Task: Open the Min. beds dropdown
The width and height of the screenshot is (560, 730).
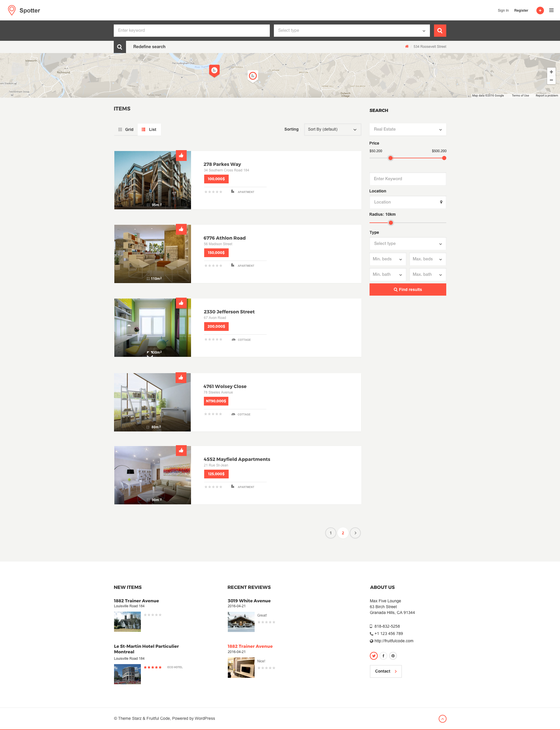Action: coord(387,259)
